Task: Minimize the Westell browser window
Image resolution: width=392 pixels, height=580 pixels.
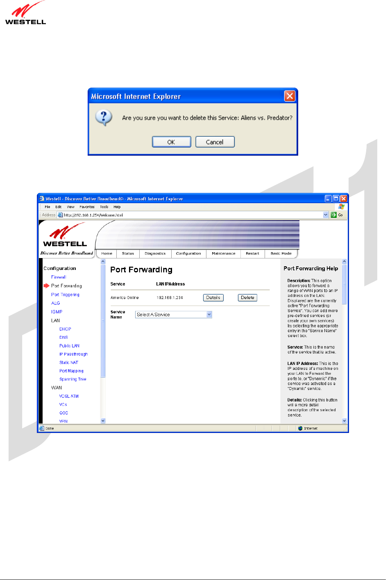Action: pos(328,199)
